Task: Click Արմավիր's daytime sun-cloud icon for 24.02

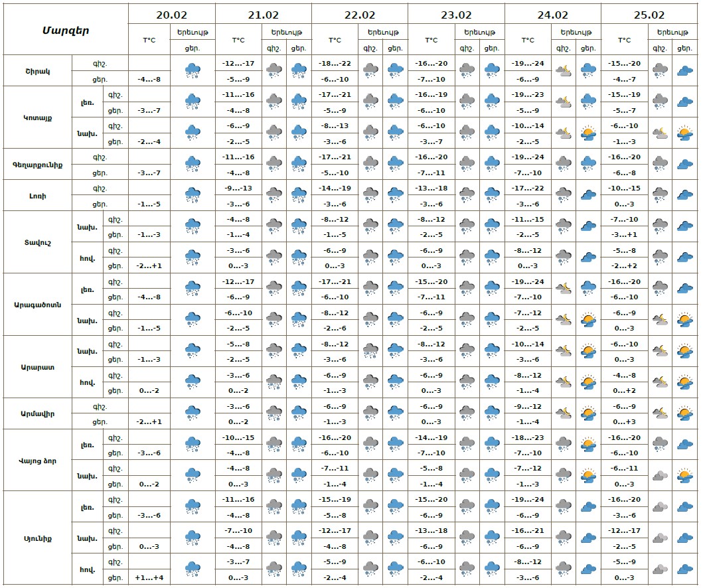Action: click(x=587, y=413)
